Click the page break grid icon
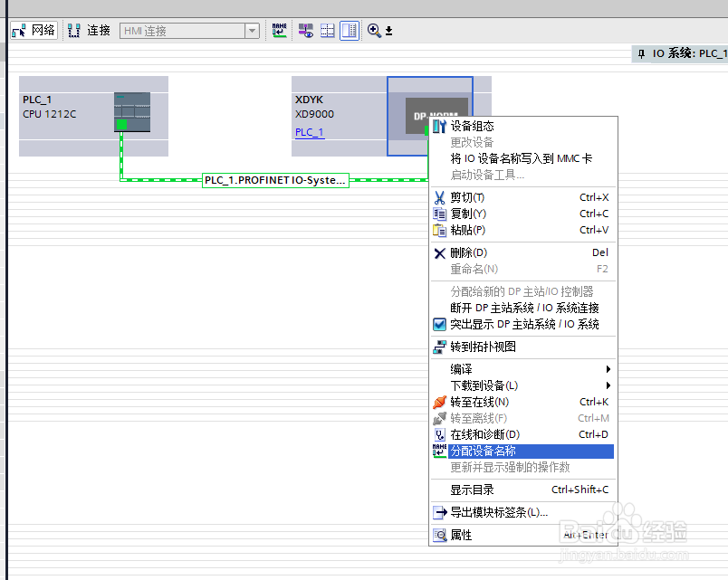 click(x=327, y=31)
